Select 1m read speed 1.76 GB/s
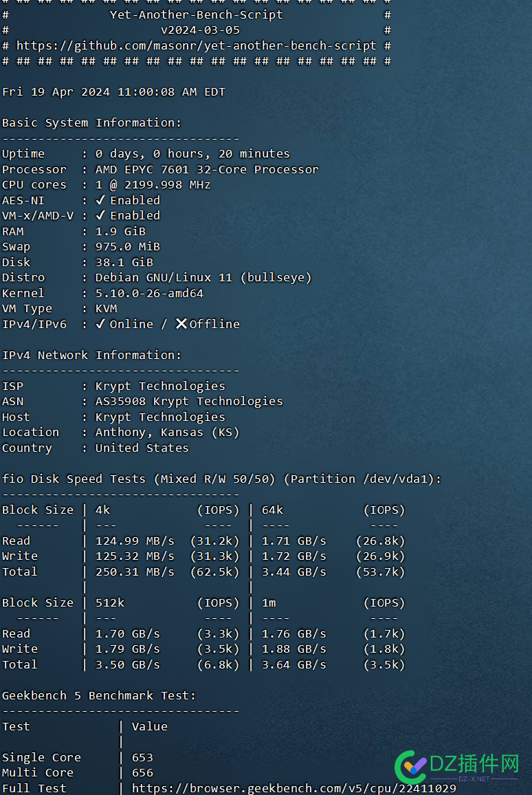Image resolution: width=532 pixels, height=795 pixels. [294, 634]
